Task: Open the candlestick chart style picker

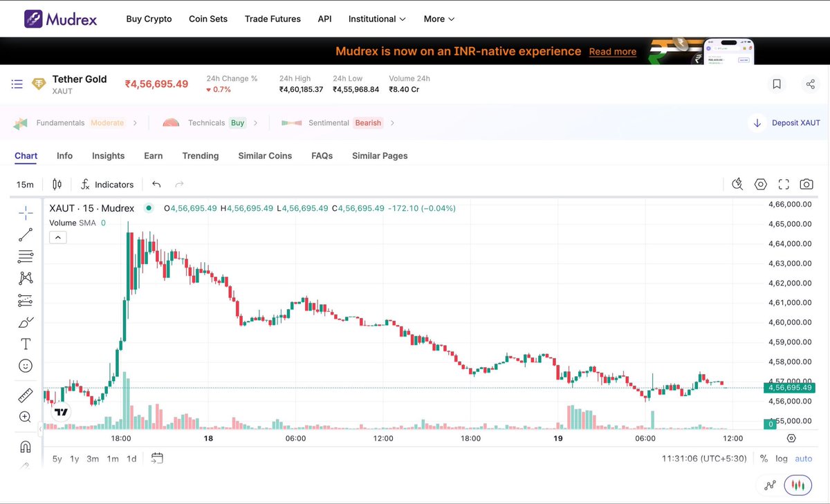Action: pos(57,185)
